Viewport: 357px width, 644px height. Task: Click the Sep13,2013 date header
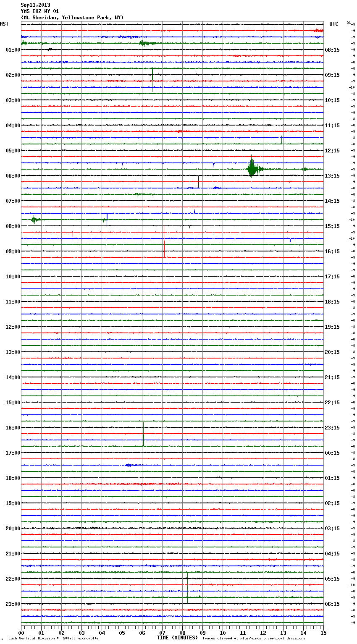click(35, 5)
